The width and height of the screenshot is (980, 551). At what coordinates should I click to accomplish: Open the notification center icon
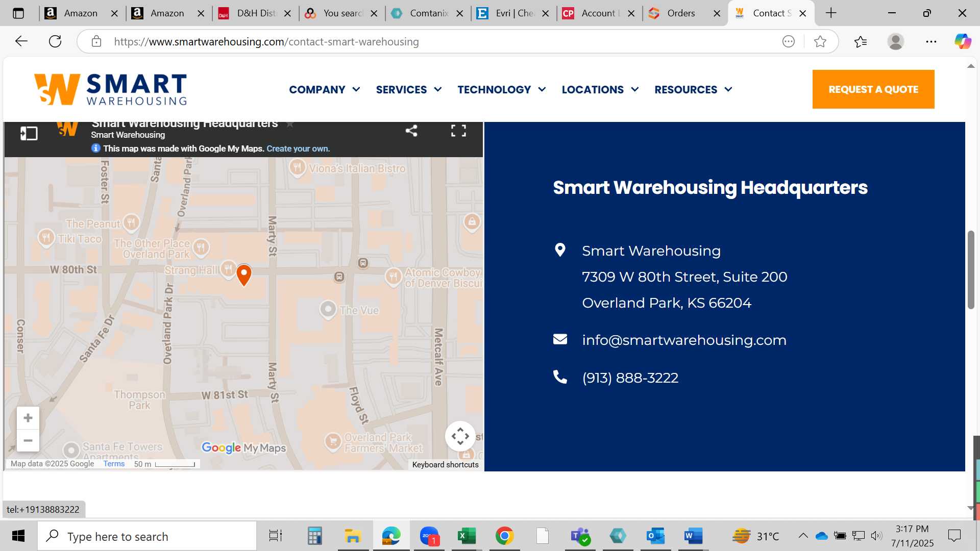click(954, 536)
